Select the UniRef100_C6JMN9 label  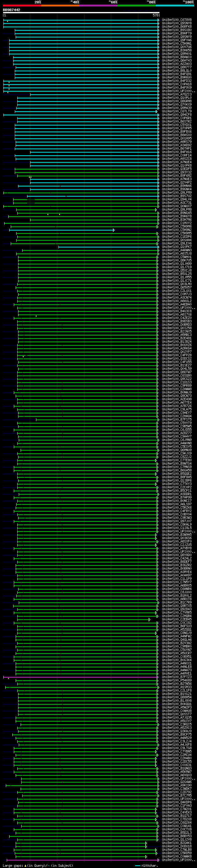pos(177,440)
